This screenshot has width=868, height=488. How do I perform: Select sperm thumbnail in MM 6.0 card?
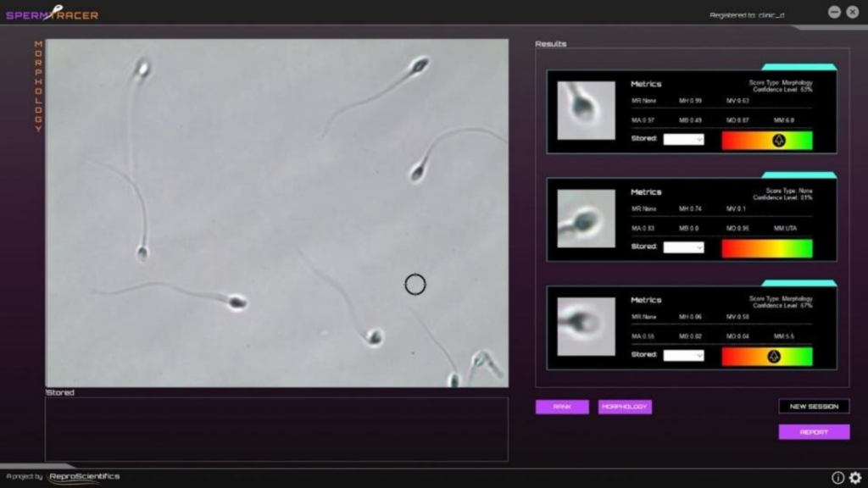586,111
